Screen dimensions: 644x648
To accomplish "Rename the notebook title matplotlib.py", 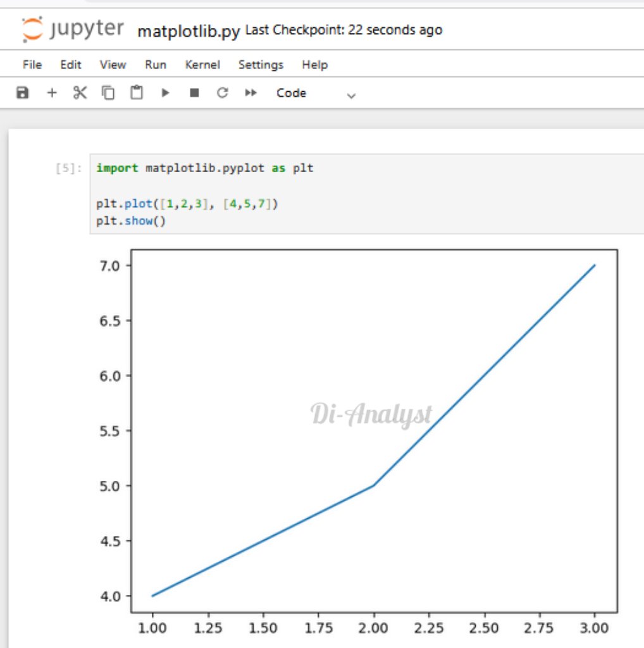I will pos(189,31).
